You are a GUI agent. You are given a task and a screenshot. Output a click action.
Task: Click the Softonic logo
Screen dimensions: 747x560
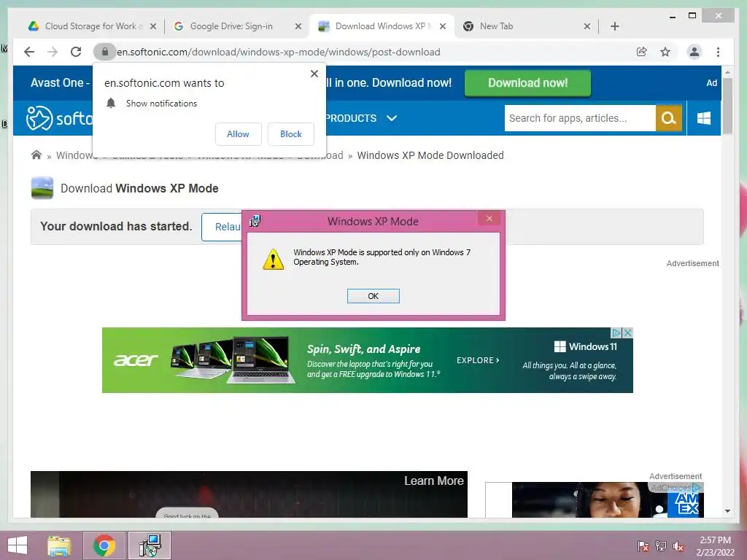[59, 117]
